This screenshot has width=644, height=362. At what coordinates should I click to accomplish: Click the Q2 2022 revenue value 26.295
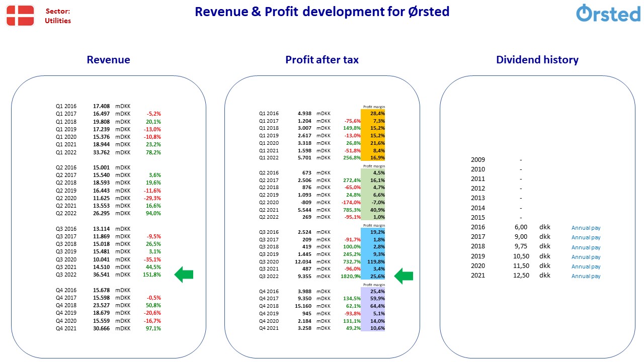(101, 213)
